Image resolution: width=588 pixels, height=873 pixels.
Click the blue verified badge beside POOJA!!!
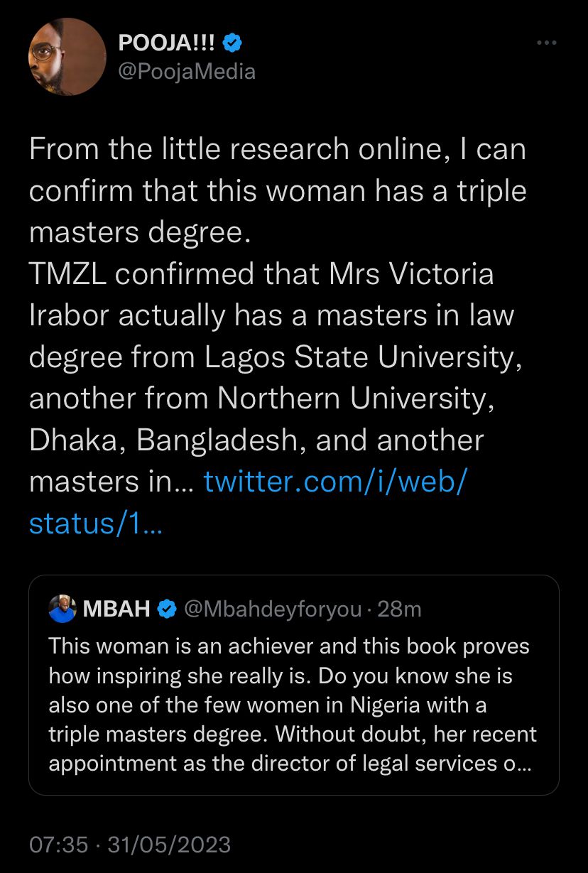pyautogui.click(x=233, y=44)
